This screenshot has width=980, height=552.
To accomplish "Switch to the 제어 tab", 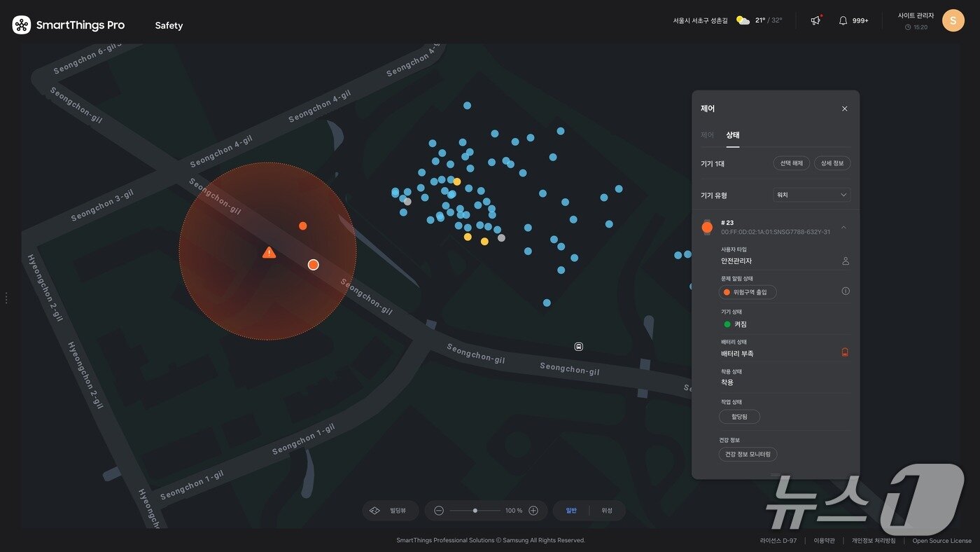I will coord(707,134).
